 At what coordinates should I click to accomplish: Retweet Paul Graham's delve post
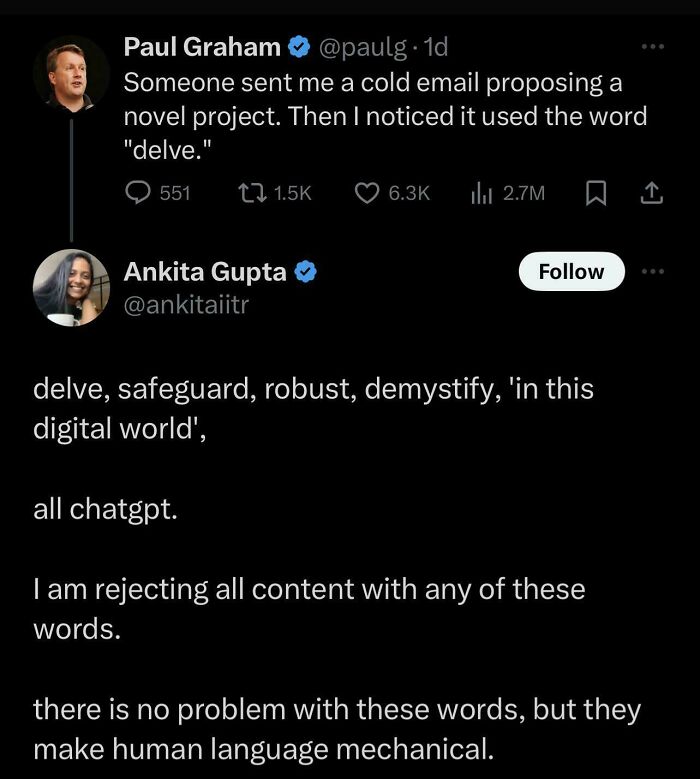click(x=252, y=192)
